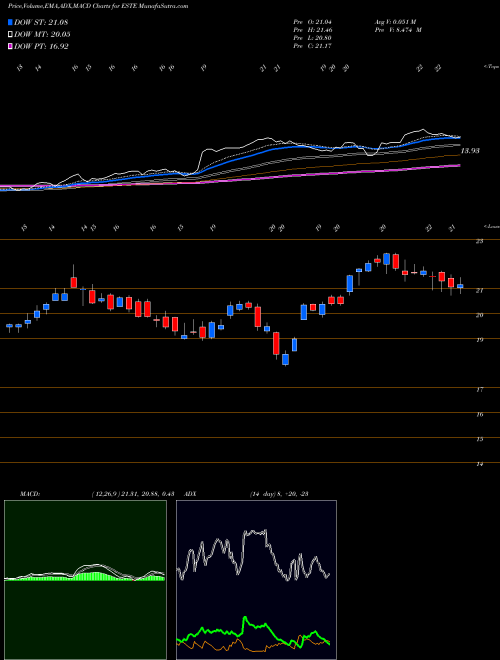This screenshot has height=660, width=500.
Task: Click the green MACD histogram chart panel
Action: [x=85, y=580]
